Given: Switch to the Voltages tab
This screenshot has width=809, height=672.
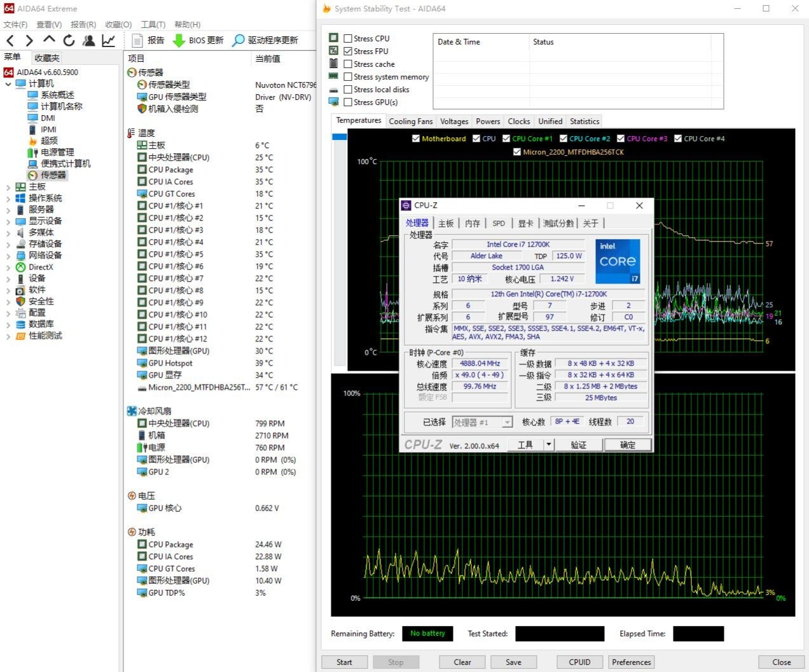Looking at the screenshot, I should [454, 121].
